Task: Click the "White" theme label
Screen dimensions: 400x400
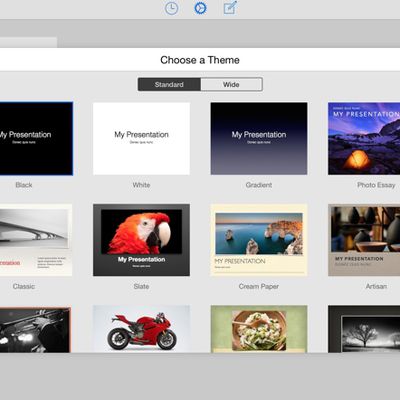Action: coord(141,185)
